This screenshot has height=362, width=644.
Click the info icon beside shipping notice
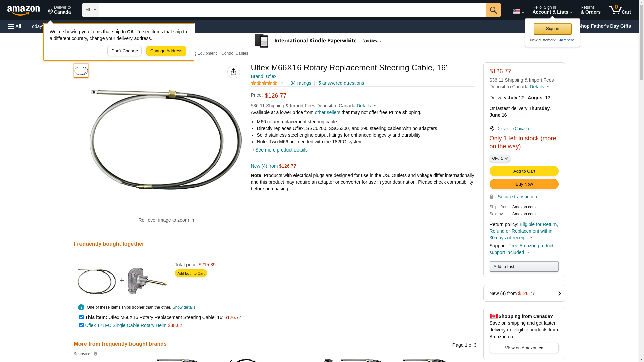81,307
